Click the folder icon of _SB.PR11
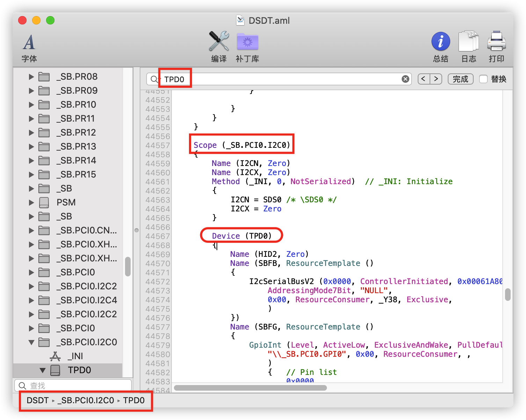 coord(44,118)
